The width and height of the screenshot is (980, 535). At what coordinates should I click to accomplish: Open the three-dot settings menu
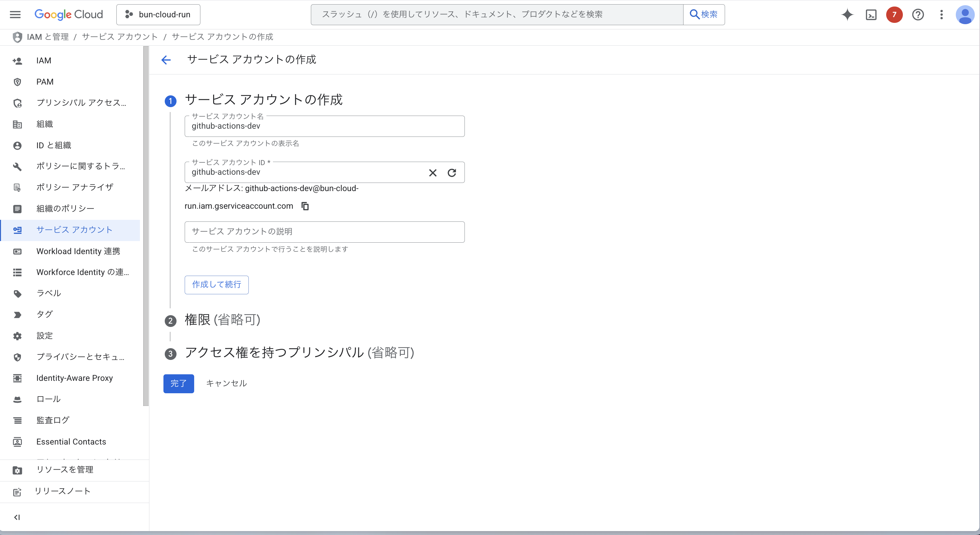941,14
